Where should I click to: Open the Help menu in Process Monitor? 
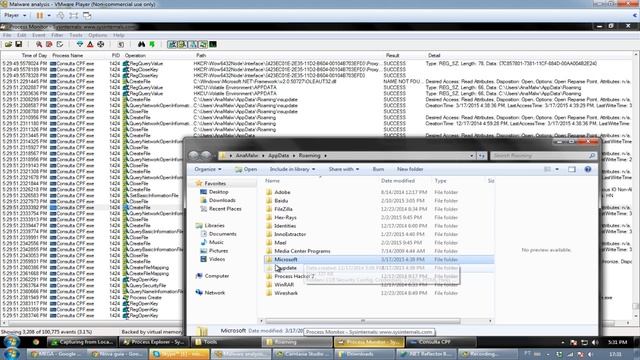pyautogui.click(x=118, y=36)
